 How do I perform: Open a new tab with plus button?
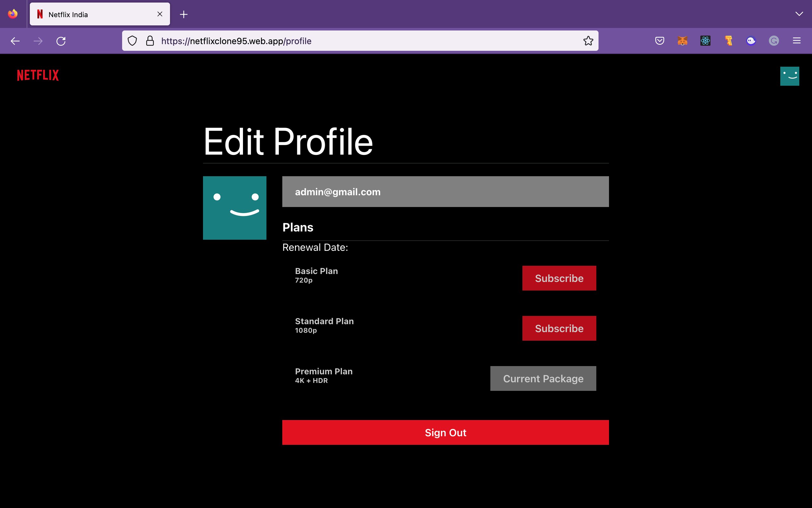click(184, 14)
